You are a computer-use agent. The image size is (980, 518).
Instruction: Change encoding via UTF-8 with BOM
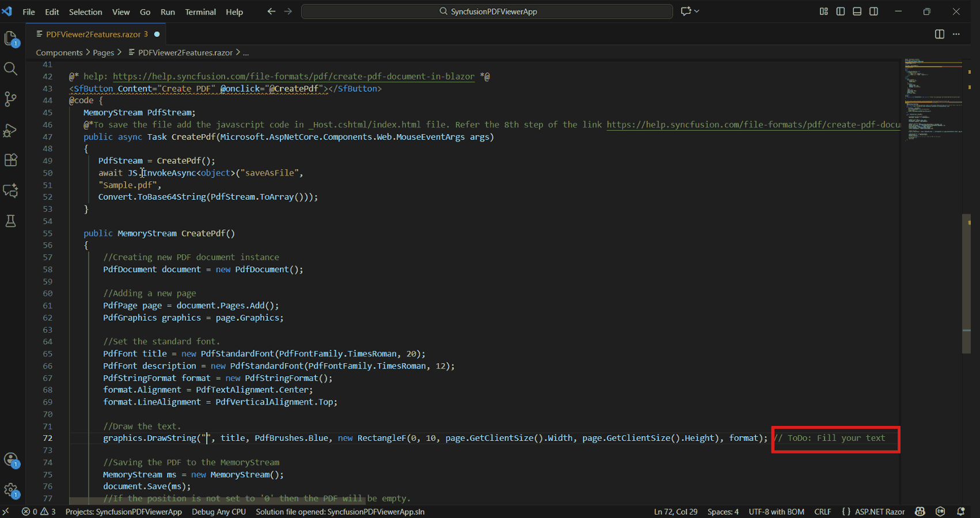(776, 512)
